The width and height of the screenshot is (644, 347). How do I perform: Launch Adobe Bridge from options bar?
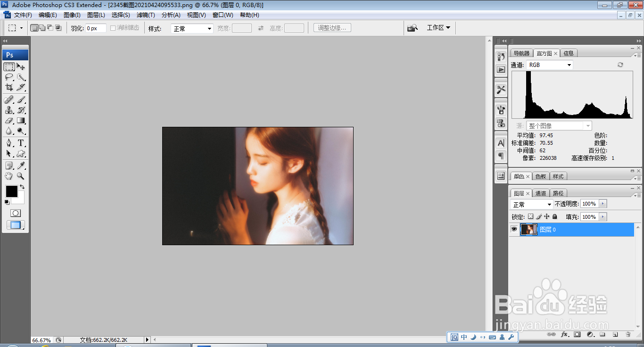click(x=413, y=28)
